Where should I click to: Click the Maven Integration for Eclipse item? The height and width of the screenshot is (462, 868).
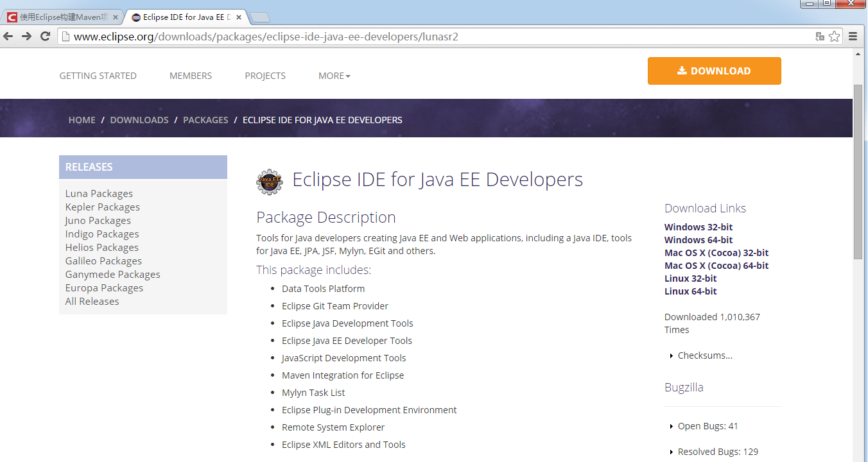343,375
